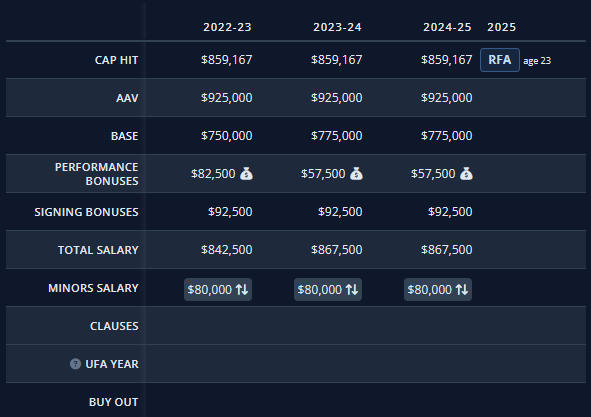Viewport: 591px width, 417px height.
Task: Click the 2024-25 performance bonus money bag icon
Action: tap(466, 174)
